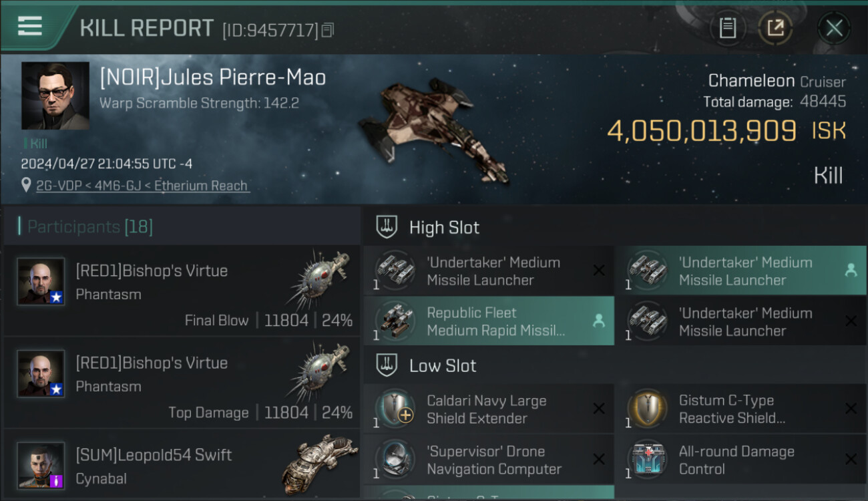This screenshot has width=868, height=501.
Task: Click Gistum C-Type Reactive Shield icon
Action: coord(647,408)
